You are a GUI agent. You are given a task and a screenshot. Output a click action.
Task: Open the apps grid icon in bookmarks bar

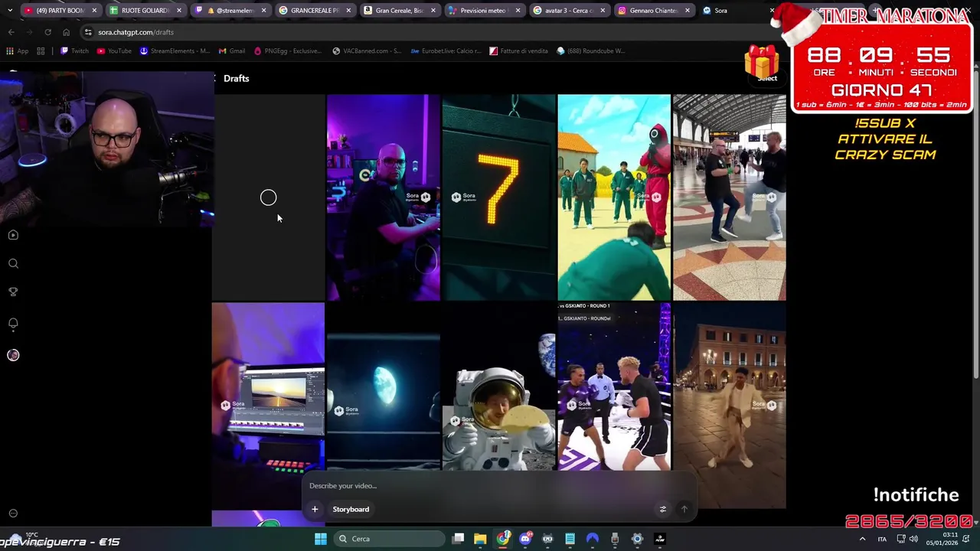pos(41,51)
